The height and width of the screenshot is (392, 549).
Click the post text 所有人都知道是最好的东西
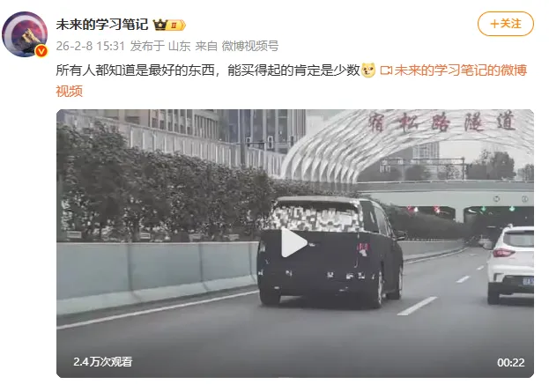[135, 70]
